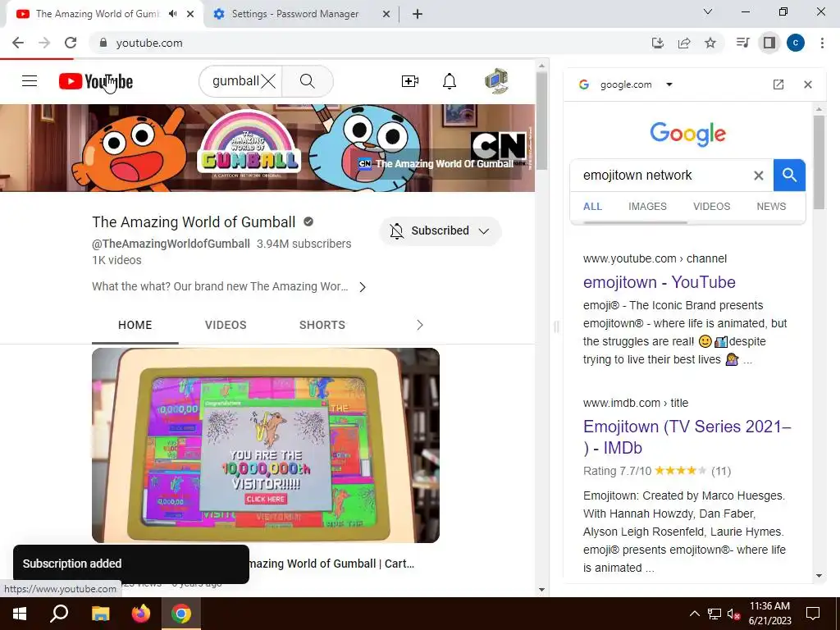Select the channel SHORTS tab
Screen dimensions: 840x630
coord(322,325)
